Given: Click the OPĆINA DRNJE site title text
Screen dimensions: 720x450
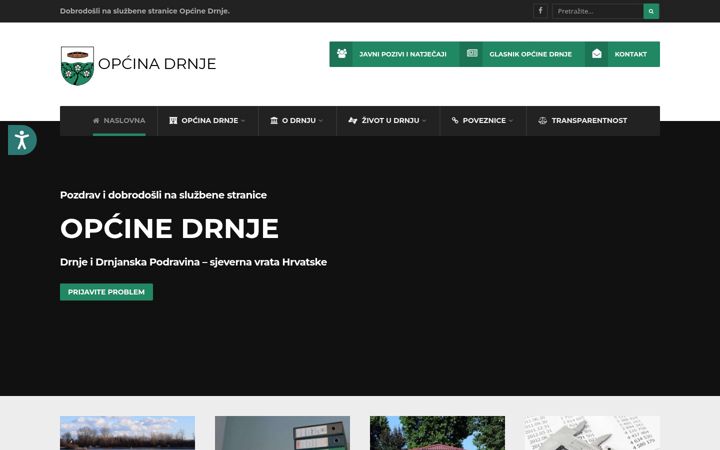Looking at the screenshot, I should (x=157, y=63).
